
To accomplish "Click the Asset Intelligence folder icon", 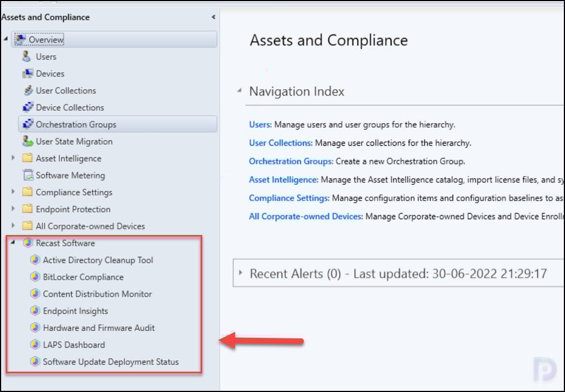I will (x=27, y=158).
